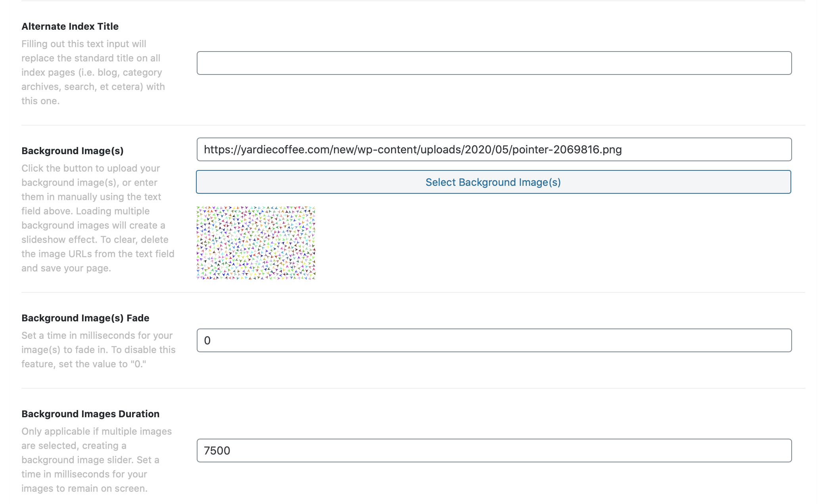Click the 0 value in fade field
This screenshot has width=821, height=504.
[x=207, y=341]
